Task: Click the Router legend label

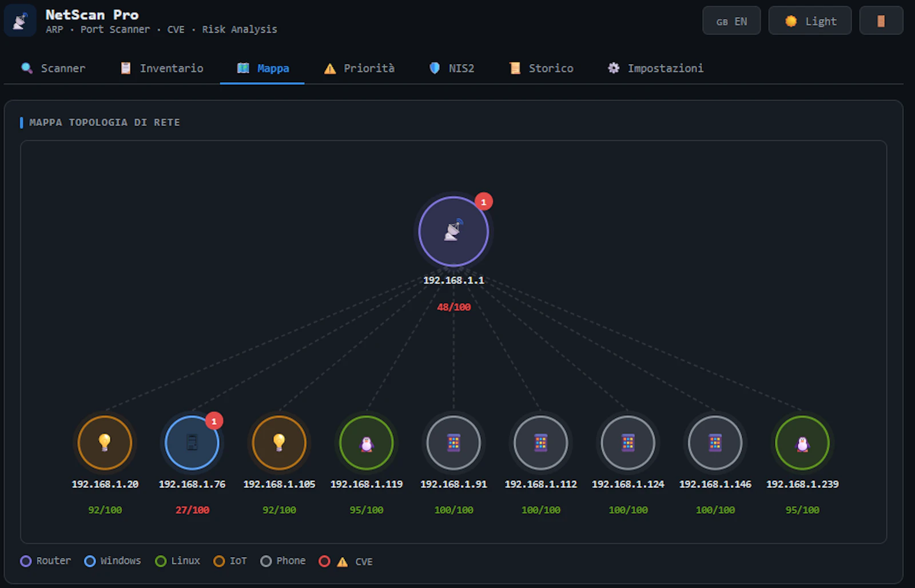Action: (x=54, y=561)
